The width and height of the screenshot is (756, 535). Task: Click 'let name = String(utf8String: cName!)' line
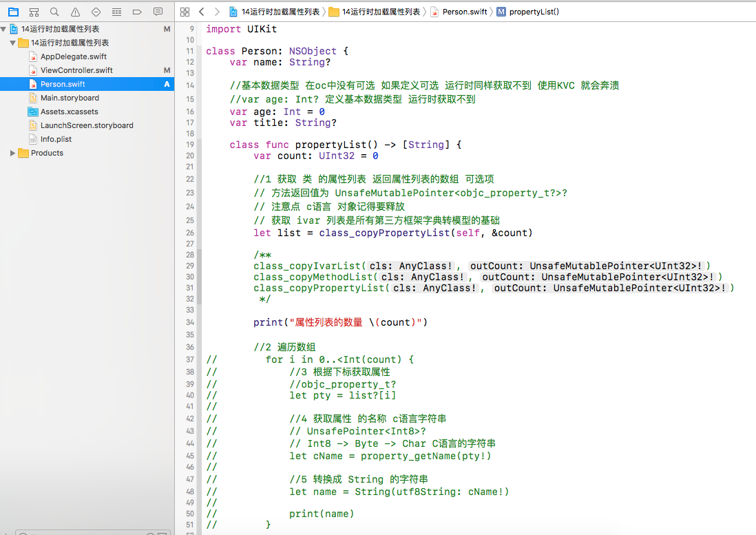point(399,492)
